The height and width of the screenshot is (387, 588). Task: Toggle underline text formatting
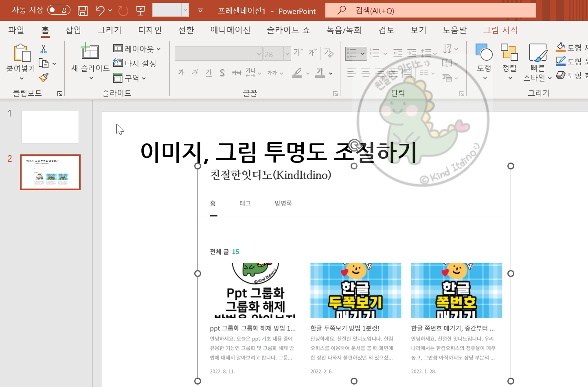point(209,73)
